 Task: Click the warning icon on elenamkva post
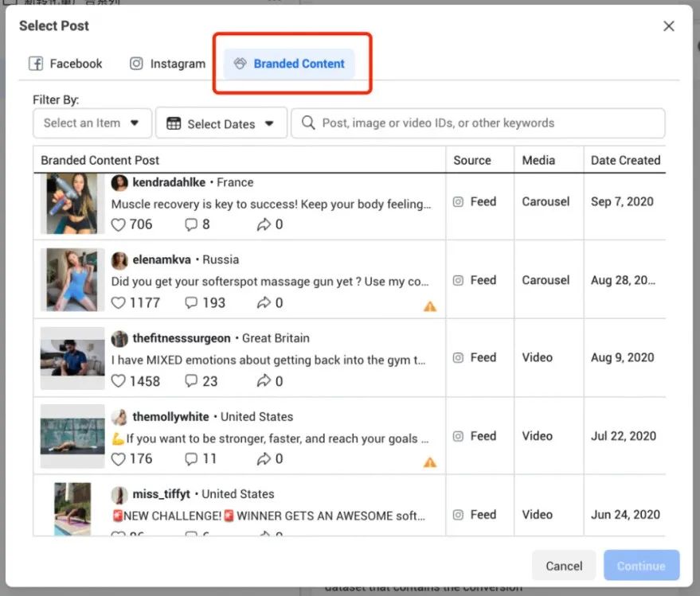coord(430,306)
